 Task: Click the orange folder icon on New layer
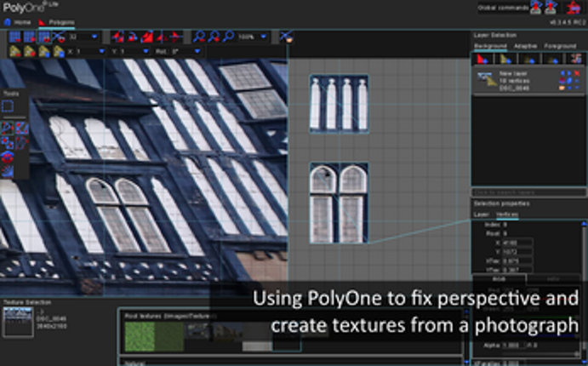[562, 88]
